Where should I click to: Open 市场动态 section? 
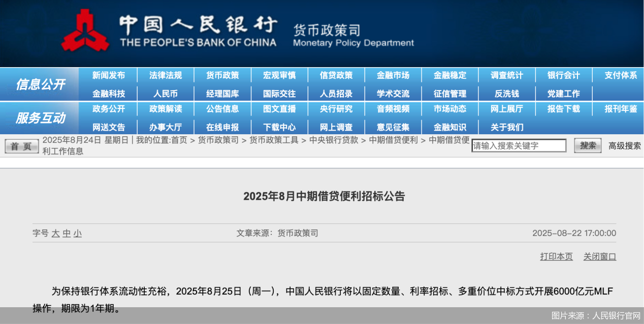tap(450, 109)
